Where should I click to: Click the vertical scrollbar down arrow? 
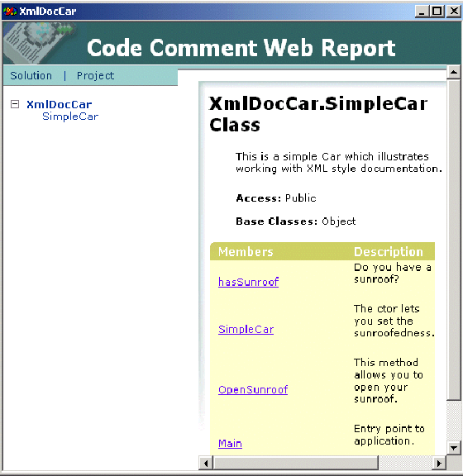pyautogui.click(x=454, y=448)
